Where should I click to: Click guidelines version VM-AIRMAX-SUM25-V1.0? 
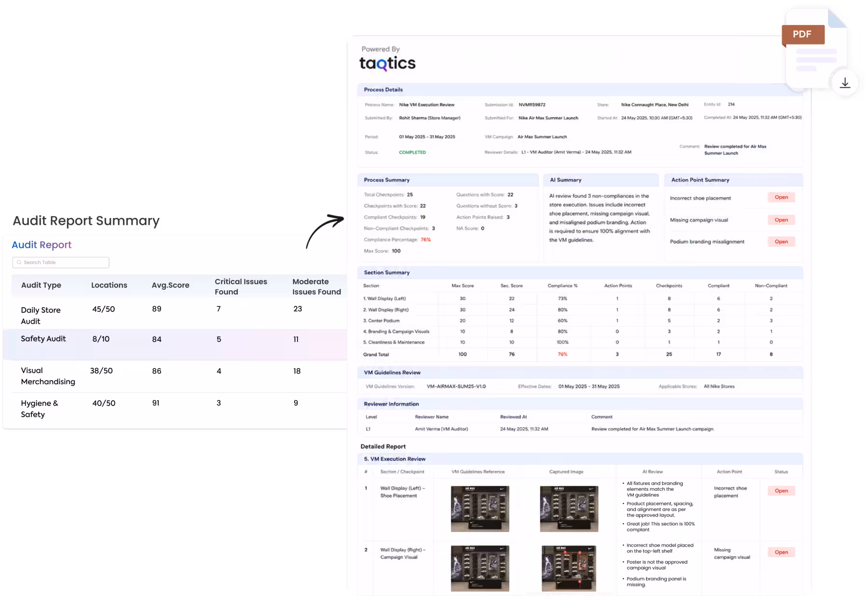[x=456, y=386]
